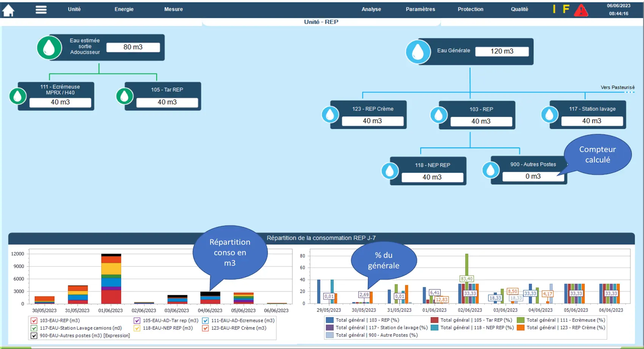Open the Qualité menu
The height and width of the screenshot is (349, 644).
pos(519,9)
